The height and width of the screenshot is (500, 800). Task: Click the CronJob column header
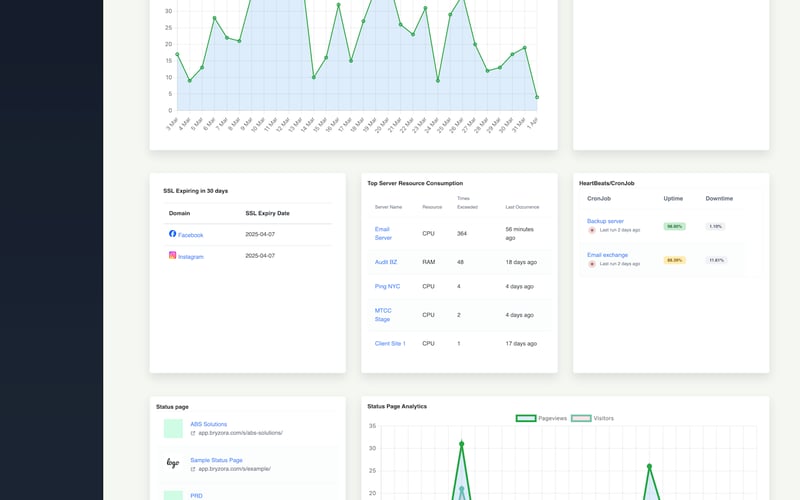coord(599,198)
